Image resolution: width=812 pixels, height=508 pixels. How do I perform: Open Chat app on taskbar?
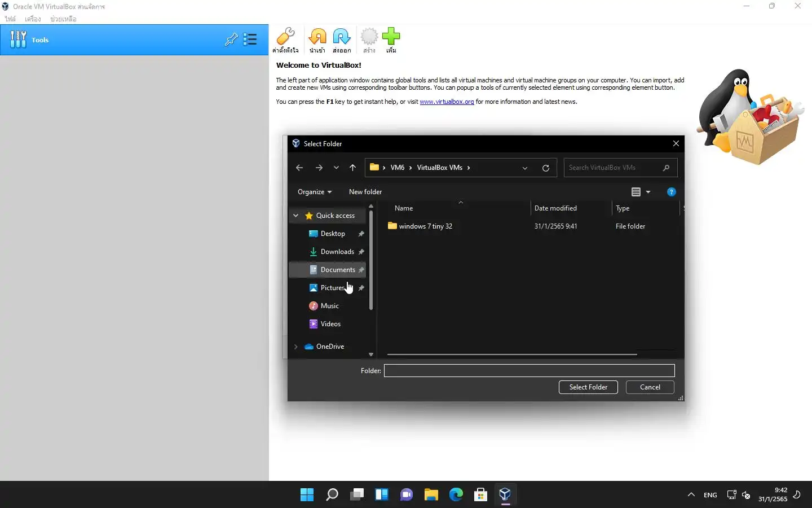(x=407, y=494)
